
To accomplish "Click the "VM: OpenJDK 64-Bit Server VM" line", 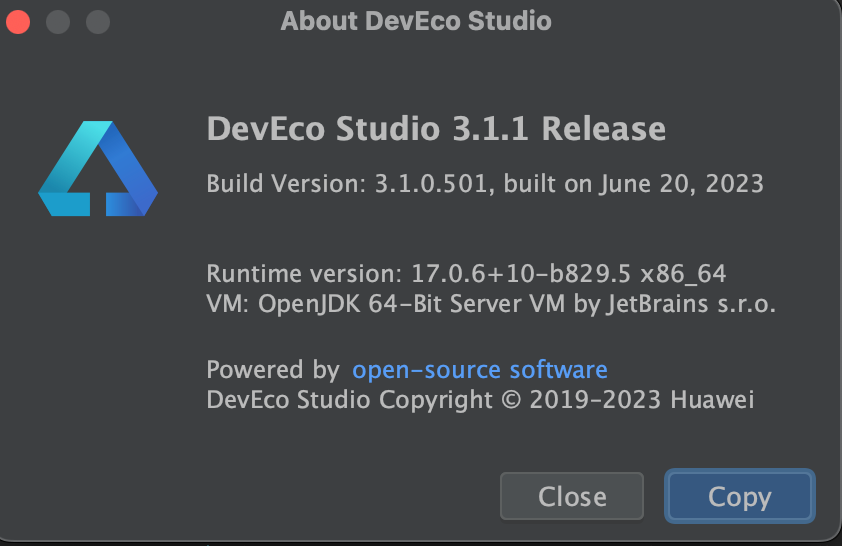I will (491, 304).
